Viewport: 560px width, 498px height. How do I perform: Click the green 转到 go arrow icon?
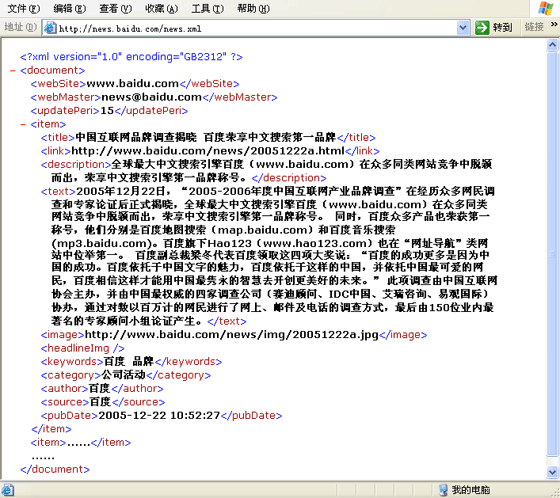coord(482,28)
